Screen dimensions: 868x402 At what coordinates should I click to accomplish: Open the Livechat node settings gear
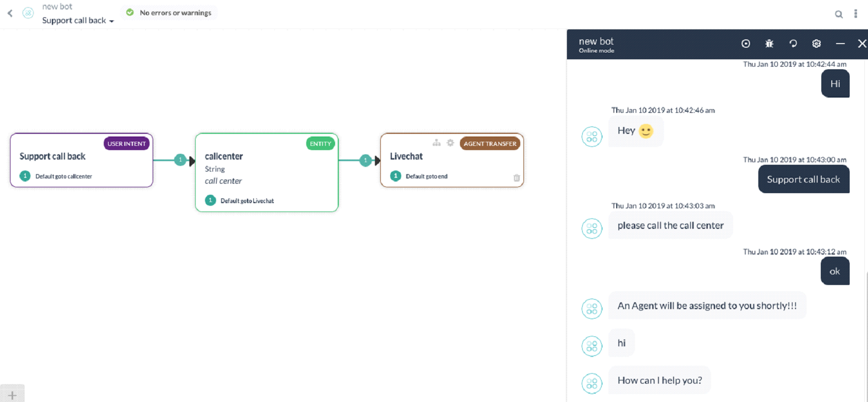450,143
